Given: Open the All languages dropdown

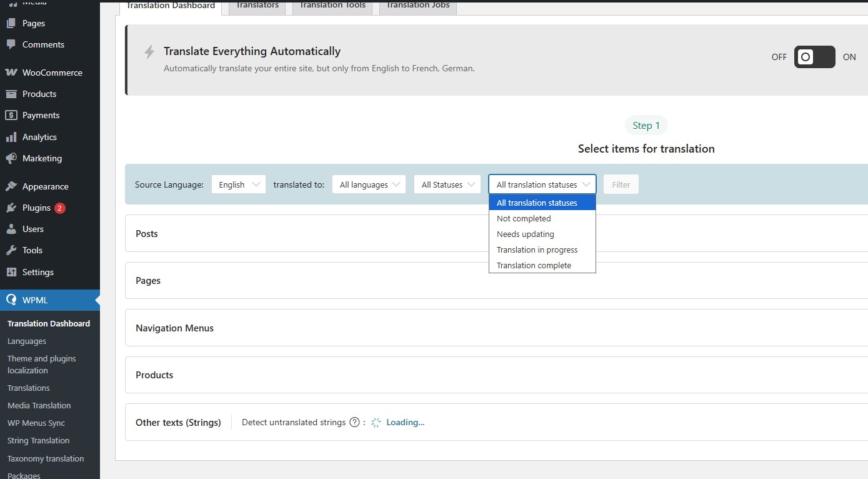Looking at the screenshot, I should [x=369, y=184].
